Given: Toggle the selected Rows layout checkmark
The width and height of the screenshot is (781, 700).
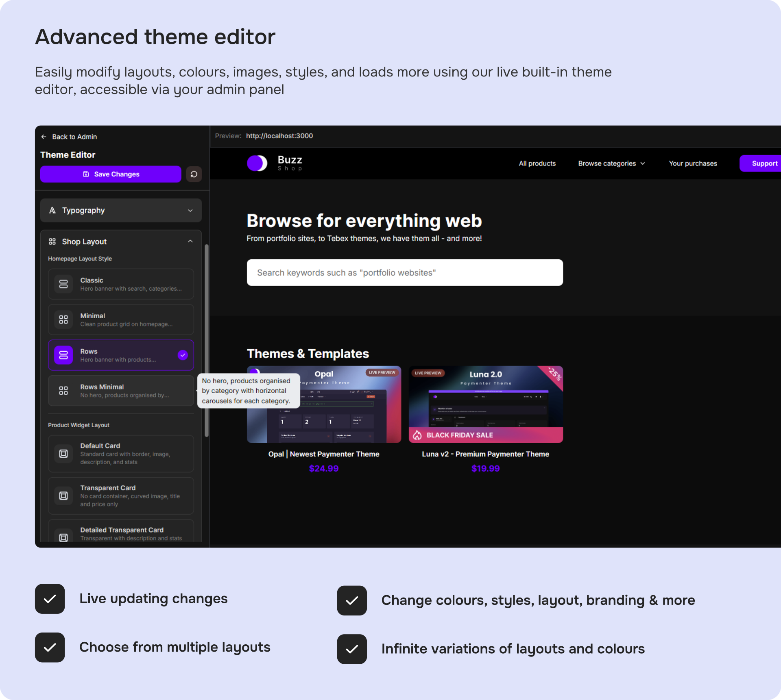Looking at the screenshot, I should (183, 355).
